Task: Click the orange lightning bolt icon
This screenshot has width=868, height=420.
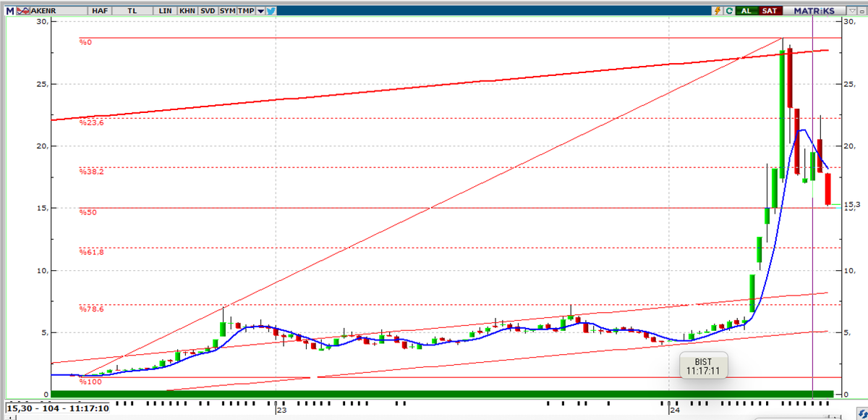Action: coord(718,11)
